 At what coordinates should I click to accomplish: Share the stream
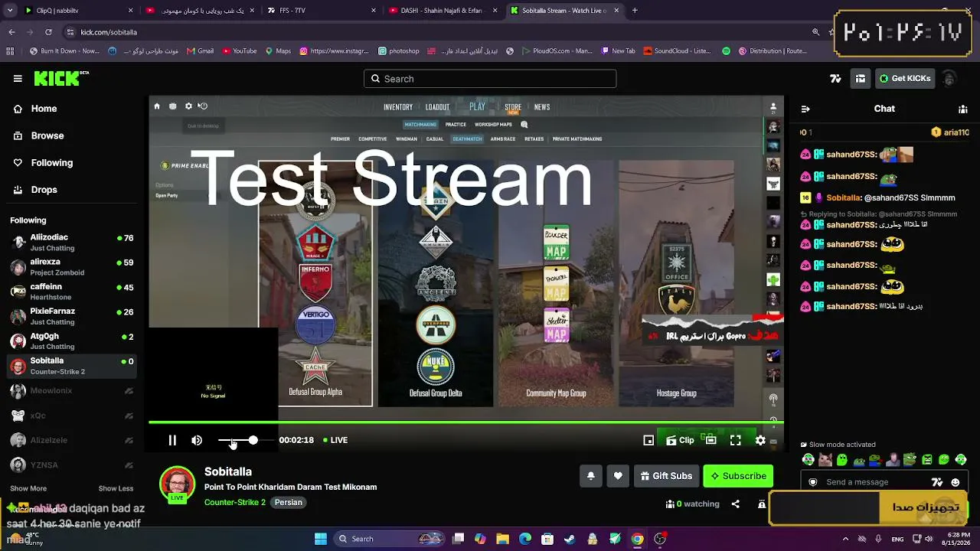coord(736,504)
